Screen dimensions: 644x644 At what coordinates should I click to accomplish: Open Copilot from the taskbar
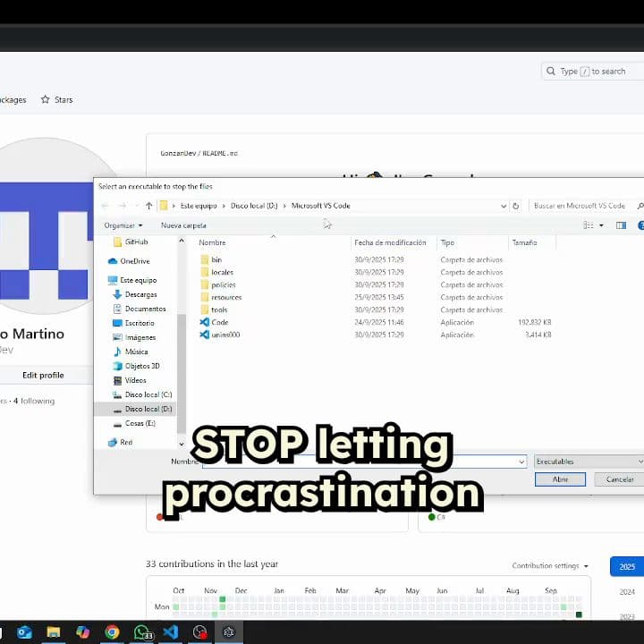pos(82,631)
